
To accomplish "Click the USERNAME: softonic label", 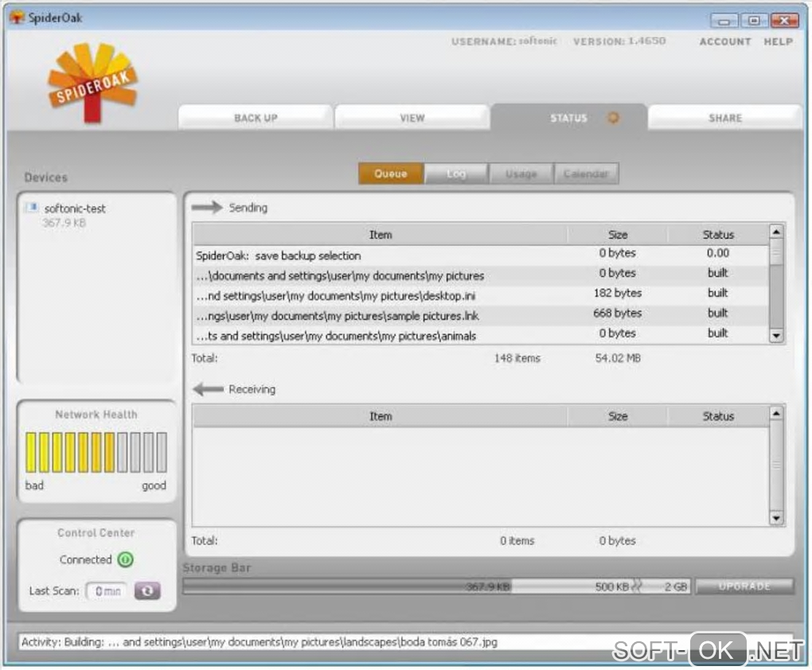I will pos(504,41).
